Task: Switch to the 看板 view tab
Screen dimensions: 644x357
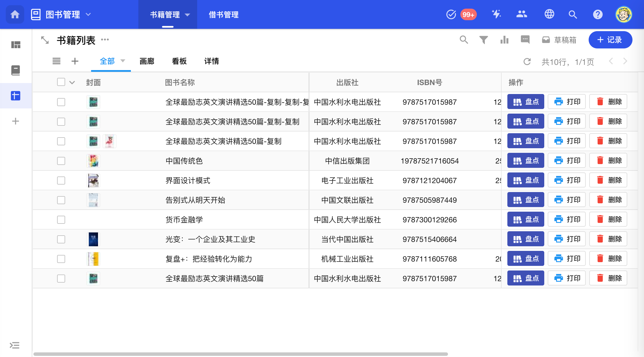Action: pos(179,61)
